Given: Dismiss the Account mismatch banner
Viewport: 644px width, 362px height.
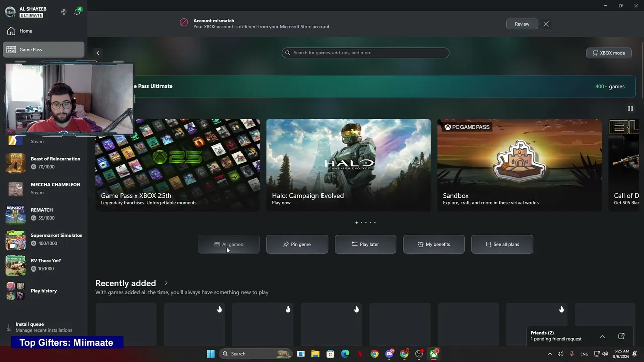Looking at the screenshot, I should pyautogui.click(x=546, y=24).
